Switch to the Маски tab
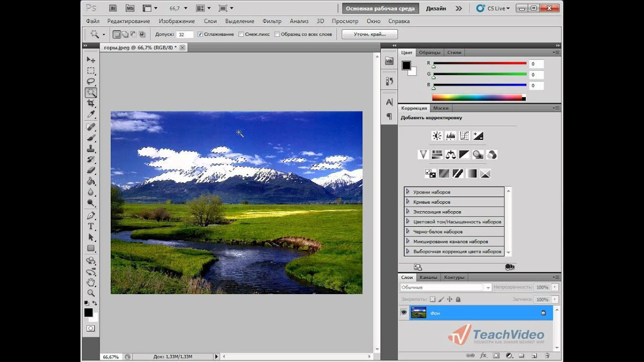 click(441, 108)
